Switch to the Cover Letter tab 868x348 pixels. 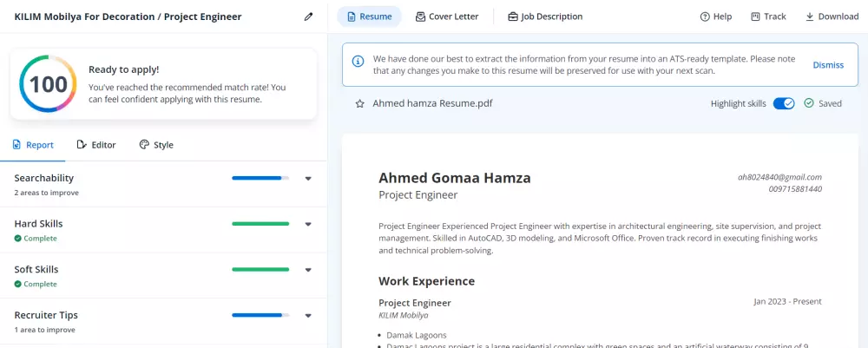coord(447,16)
